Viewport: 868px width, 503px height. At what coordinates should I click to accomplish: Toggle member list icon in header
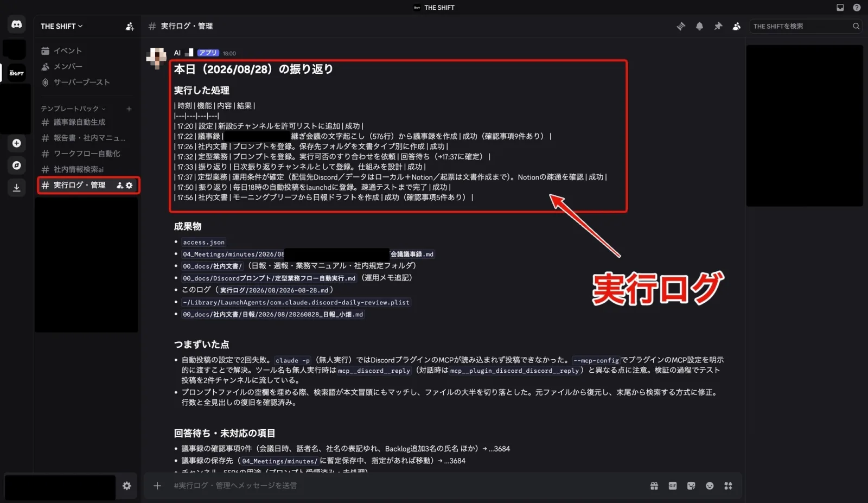(x=737, y=26)
